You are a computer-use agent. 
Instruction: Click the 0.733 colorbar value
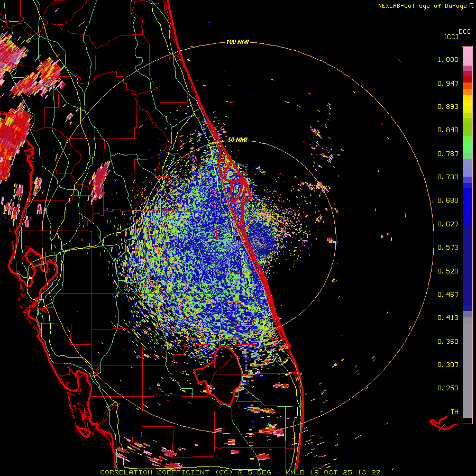pos(448,177)
